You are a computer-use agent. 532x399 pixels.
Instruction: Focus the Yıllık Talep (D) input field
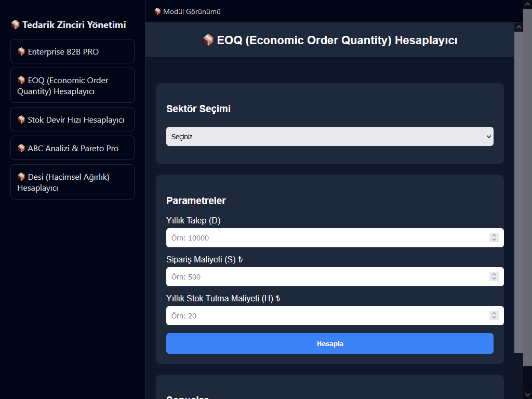(327, 238)
